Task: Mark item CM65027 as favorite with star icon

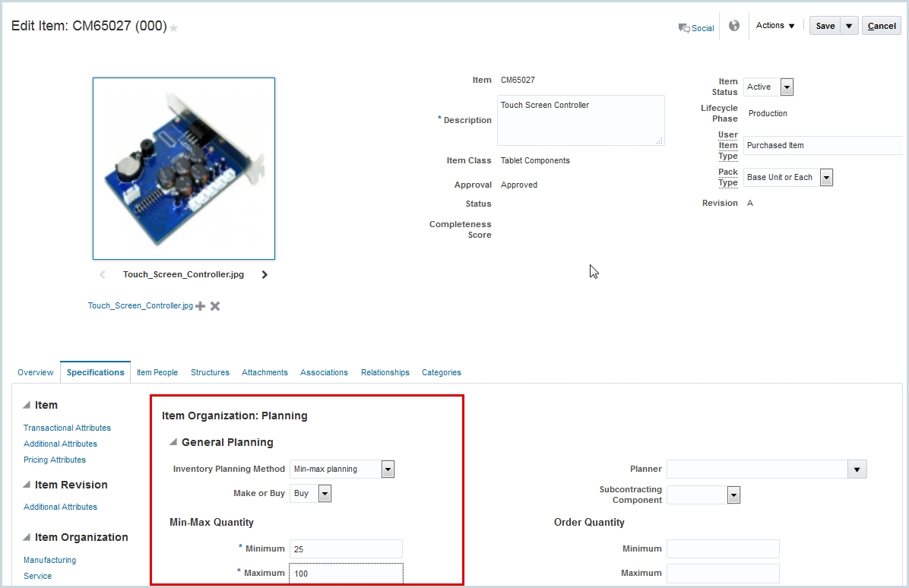Action: tap(173, 27)
